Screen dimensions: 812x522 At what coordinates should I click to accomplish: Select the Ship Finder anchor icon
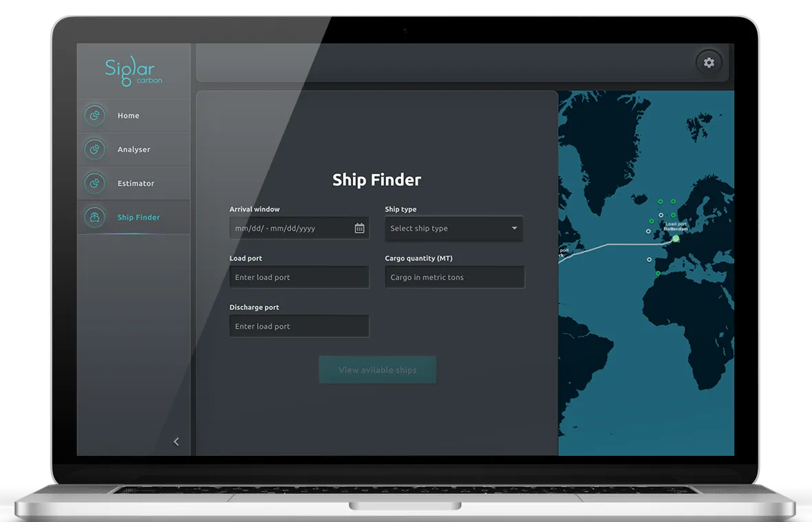pos(94,217)
